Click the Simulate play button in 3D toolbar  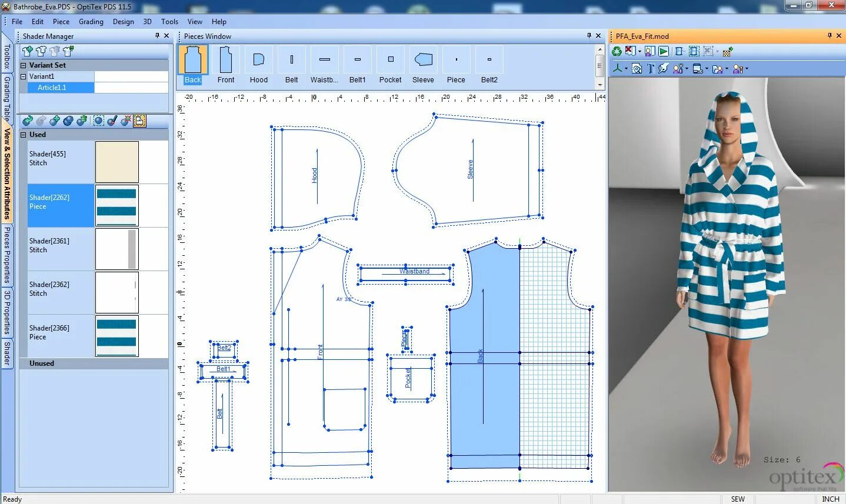click(x=662, y=52)
